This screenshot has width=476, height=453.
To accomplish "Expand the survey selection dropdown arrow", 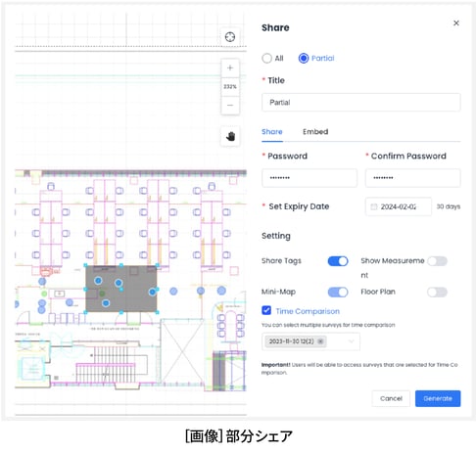I will point(352,341).
